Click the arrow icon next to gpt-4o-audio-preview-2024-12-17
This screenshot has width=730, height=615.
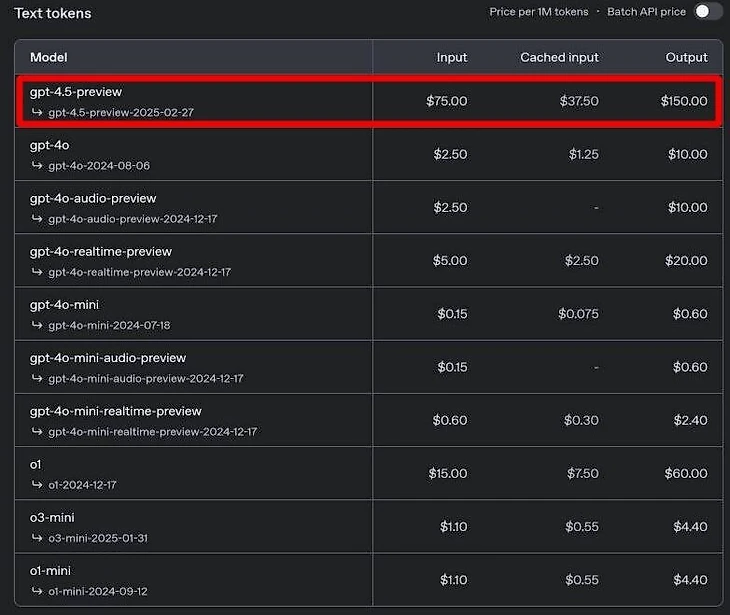pyautogui.click(x=37, y=218)
